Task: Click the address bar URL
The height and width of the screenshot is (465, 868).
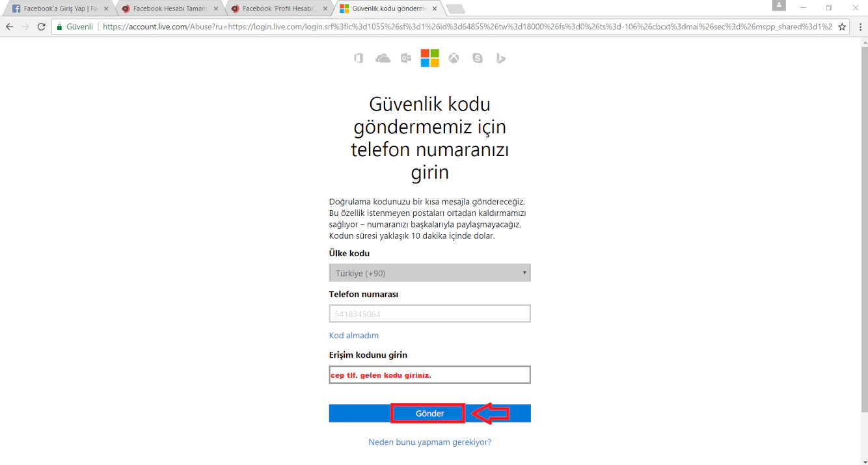Action: (x=467, y=27)
